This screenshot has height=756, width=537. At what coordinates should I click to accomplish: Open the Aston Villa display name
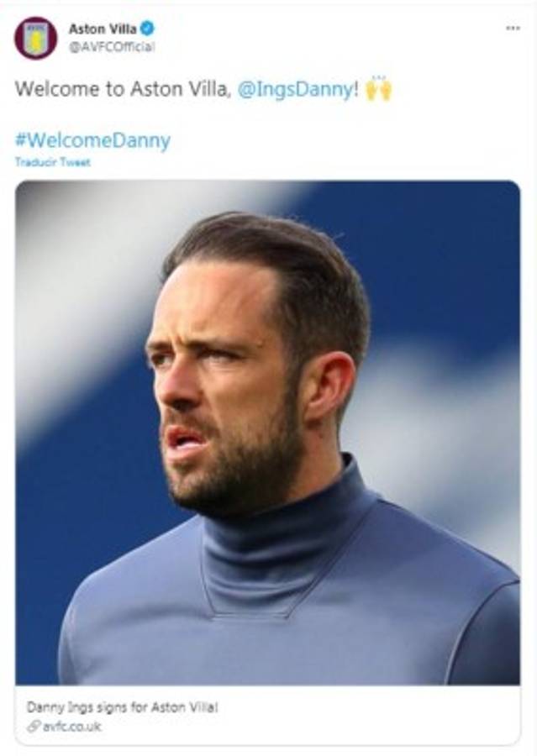click(x=103, y=29)
